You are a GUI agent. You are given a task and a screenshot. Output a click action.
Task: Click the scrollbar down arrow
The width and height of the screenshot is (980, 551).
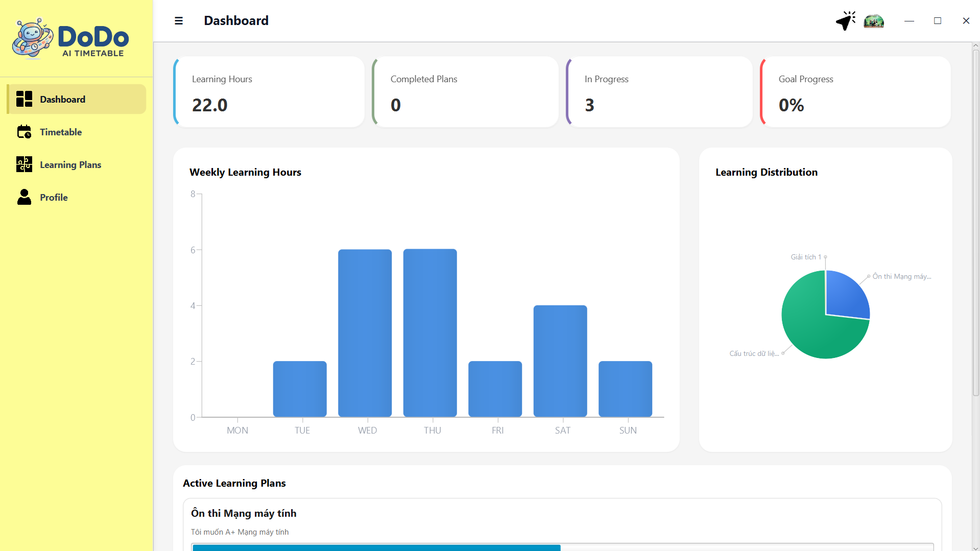pos(976,548)
